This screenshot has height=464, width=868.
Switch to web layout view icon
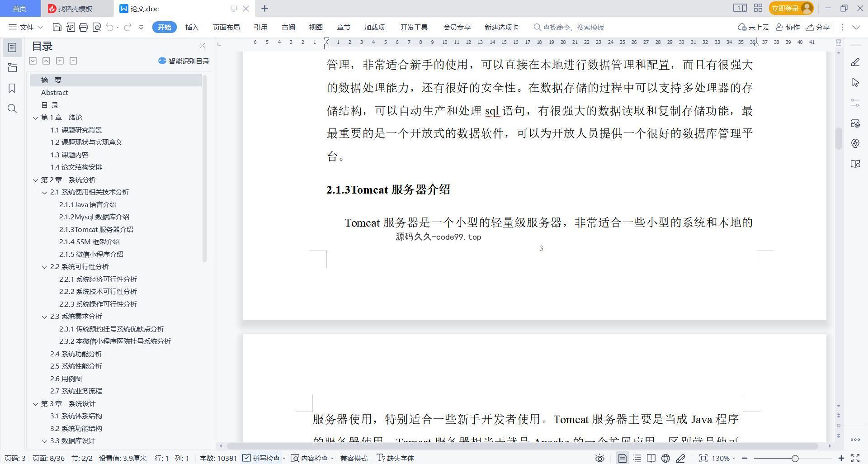pos(665,458)
